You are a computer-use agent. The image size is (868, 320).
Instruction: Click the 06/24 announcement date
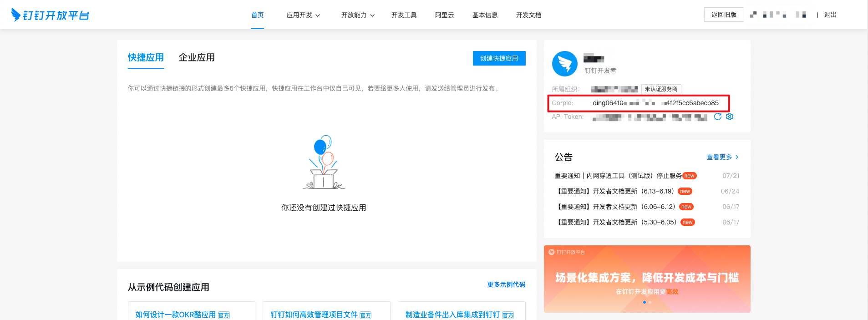tap(730, 191)
